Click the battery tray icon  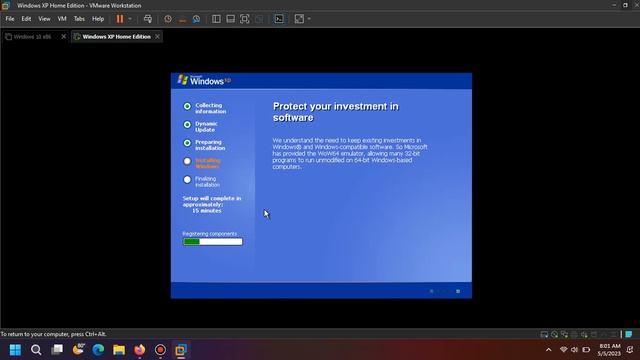click(x=587, y=350)
